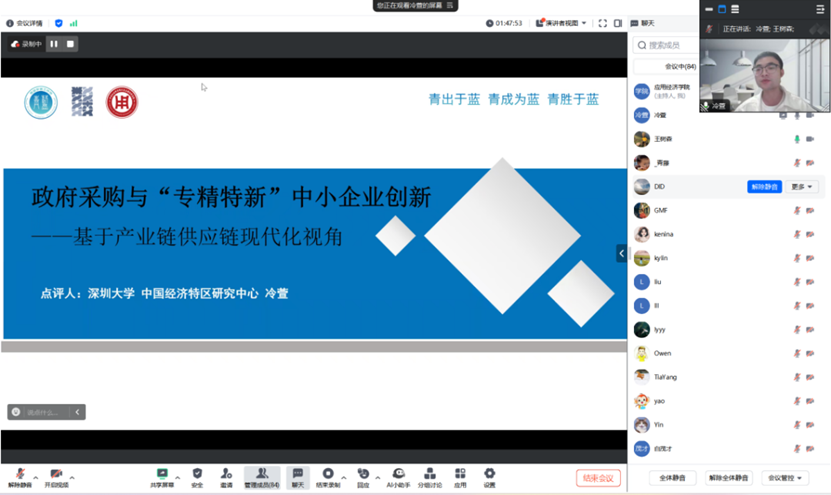The image size is (831, 495).
Task: Collapse quick message box with chevron
Action: tap(77, 412)
